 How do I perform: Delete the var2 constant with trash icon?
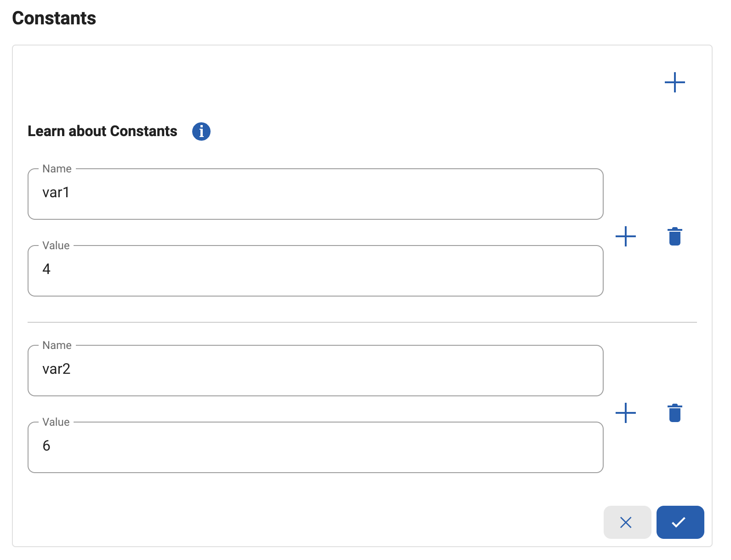[x=674, y=413]
